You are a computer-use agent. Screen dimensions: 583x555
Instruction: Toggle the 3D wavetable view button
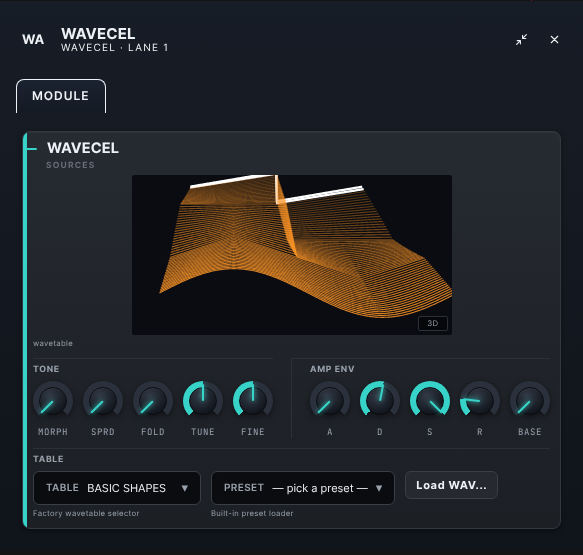[433, 323]
